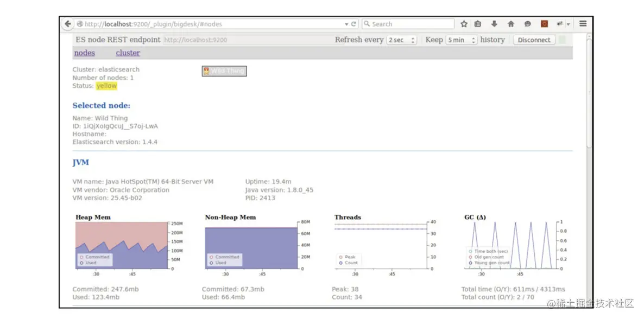
Task: Click 'Elasticsearch version: 1.4.4' text
Action: tap(115, 142)
